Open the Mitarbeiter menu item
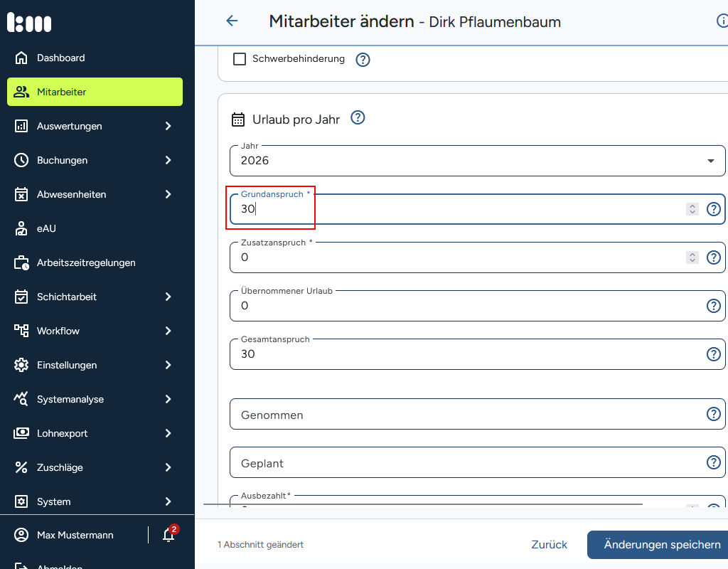The image size is (728, 569). pyautogui.click(x=95, y=92)
